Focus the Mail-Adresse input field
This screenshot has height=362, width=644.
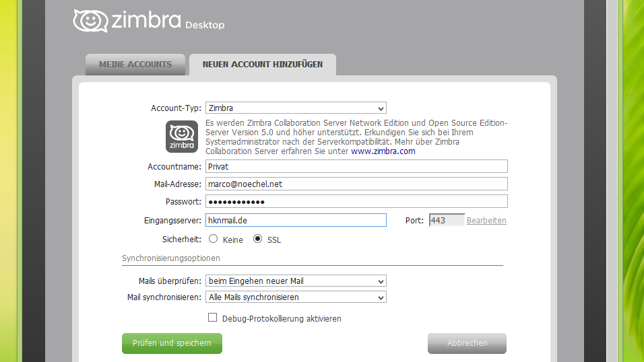tap(356, 184)
